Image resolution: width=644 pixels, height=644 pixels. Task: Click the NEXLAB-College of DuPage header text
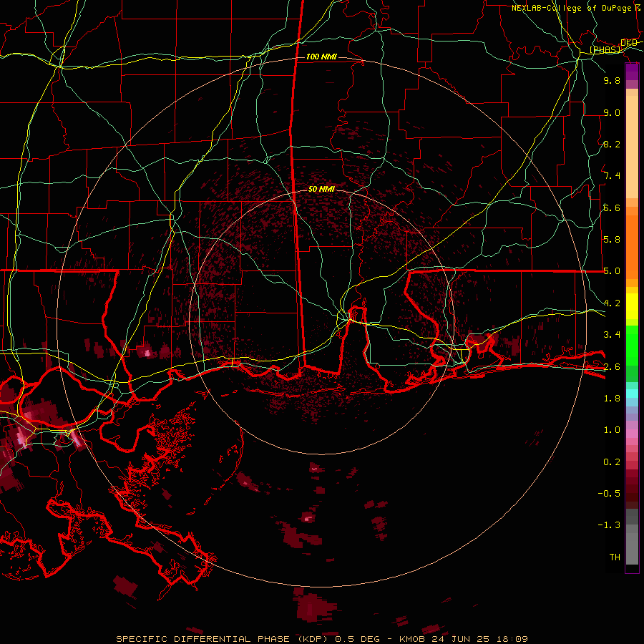pyautogui.click(x=571, y=8)
